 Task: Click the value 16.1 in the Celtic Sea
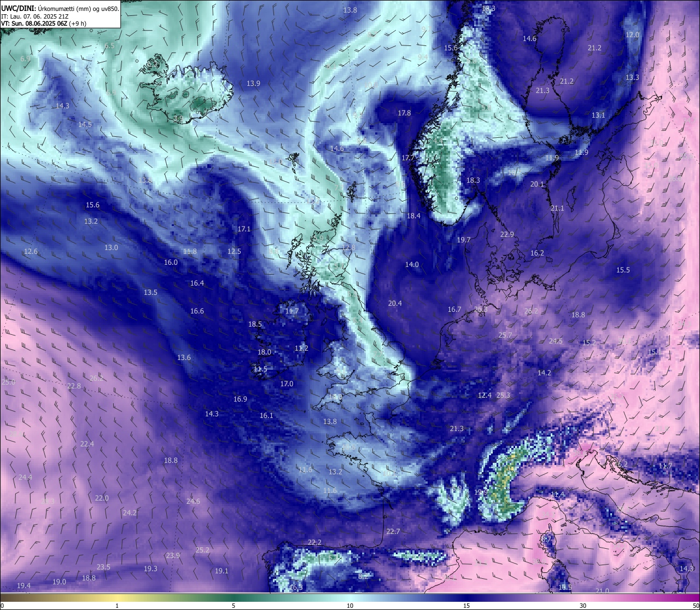click(266, 416)
